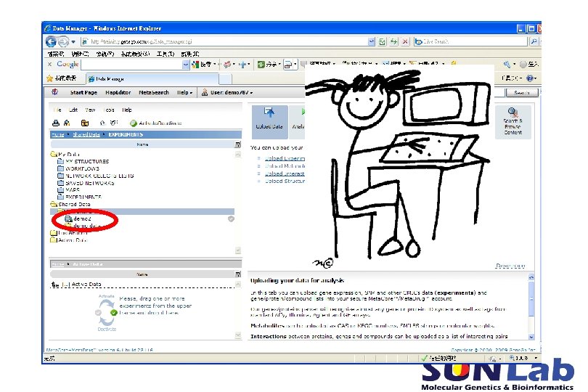Click the second toolbar icon left of the folder icon
This screenshot has width=588, height=392.
pos(67,123)
